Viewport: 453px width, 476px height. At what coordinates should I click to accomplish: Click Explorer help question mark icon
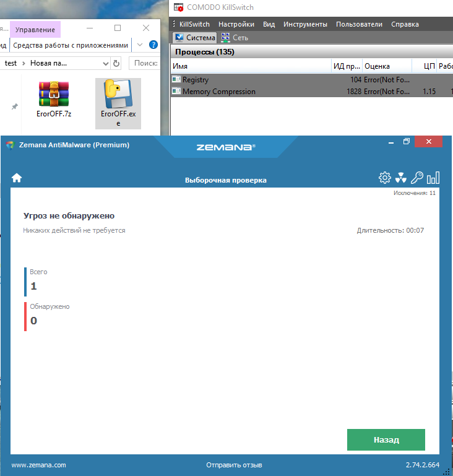(153, 45)
